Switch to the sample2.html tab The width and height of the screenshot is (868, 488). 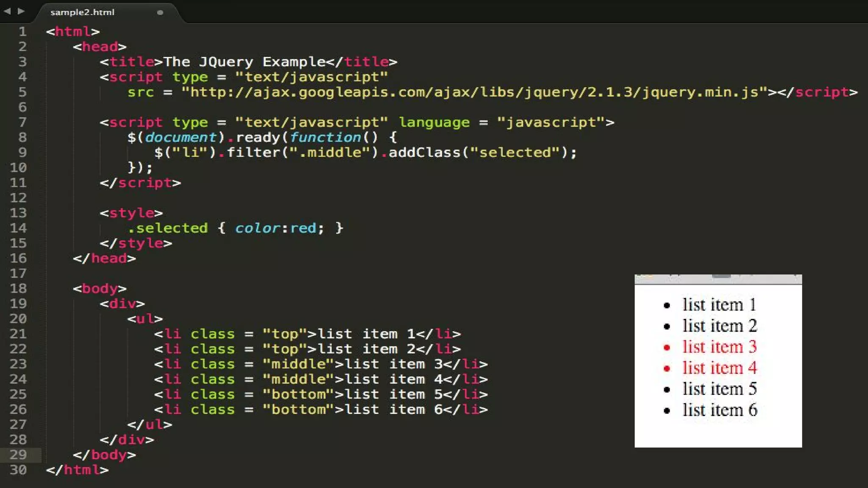(x=83, y=12)
